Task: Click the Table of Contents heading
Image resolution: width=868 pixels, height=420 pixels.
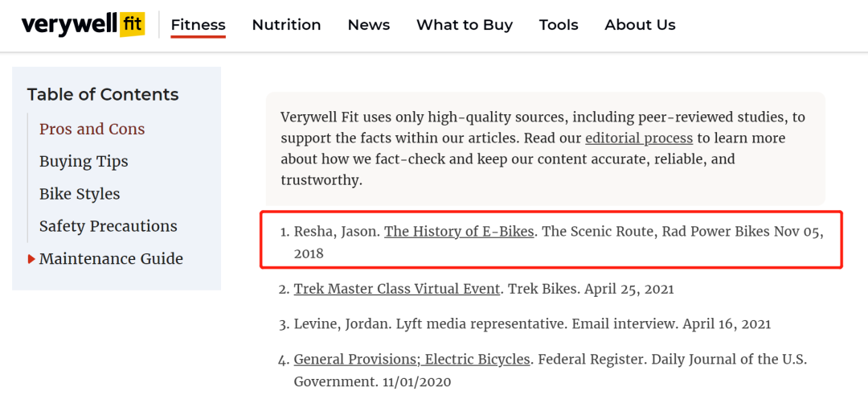Action: pyautogui.click(x=103, y=95)
